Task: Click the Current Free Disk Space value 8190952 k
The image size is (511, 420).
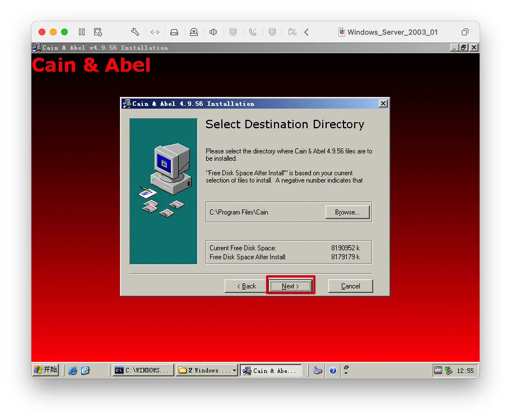Action: point(346,248)
